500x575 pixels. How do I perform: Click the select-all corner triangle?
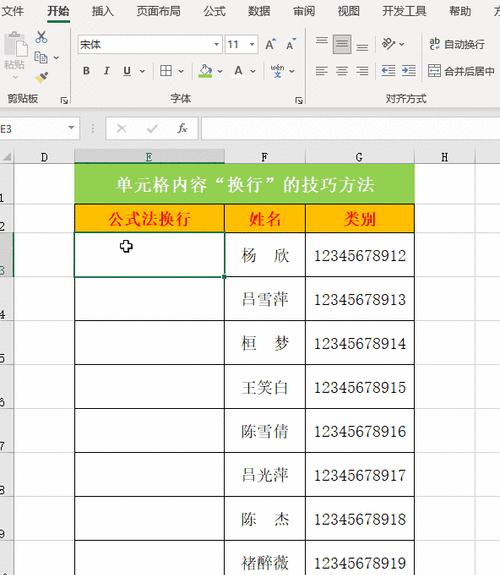[7, 157]
